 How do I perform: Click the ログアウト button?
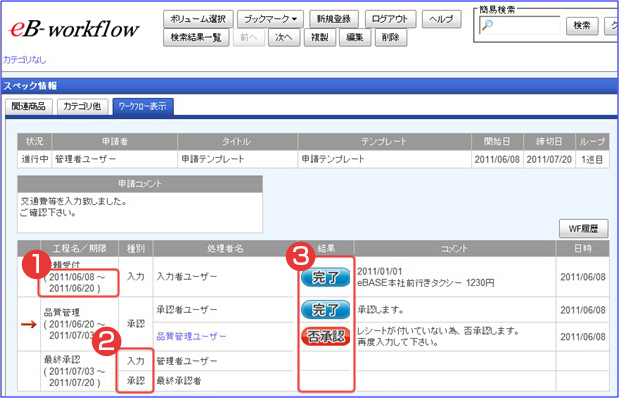pos(390,19)
